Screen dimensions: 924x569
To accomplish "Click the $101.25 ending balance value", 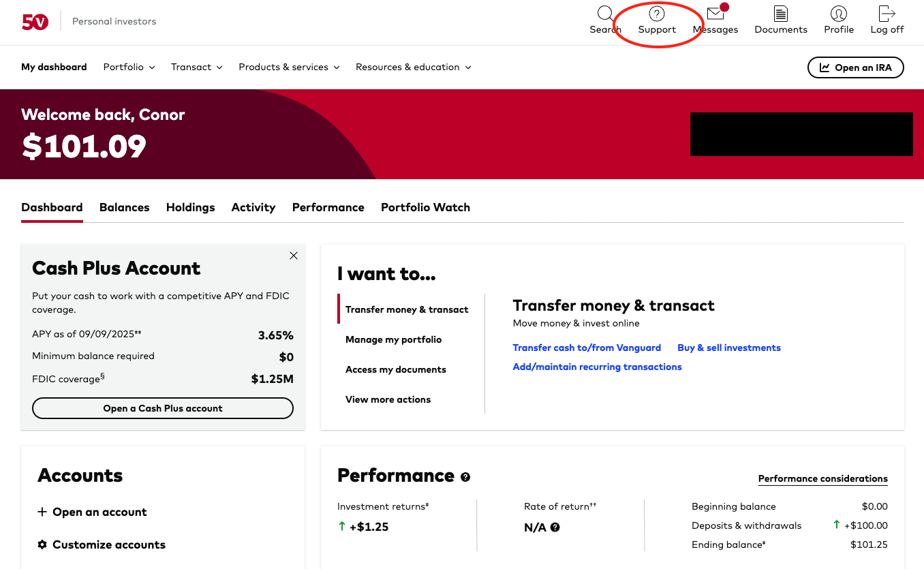I will pos(869,544).
